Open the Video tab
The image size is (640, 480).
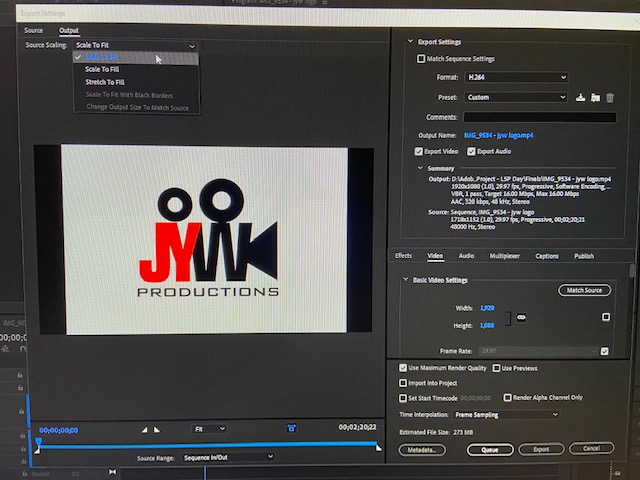point(435,256)
